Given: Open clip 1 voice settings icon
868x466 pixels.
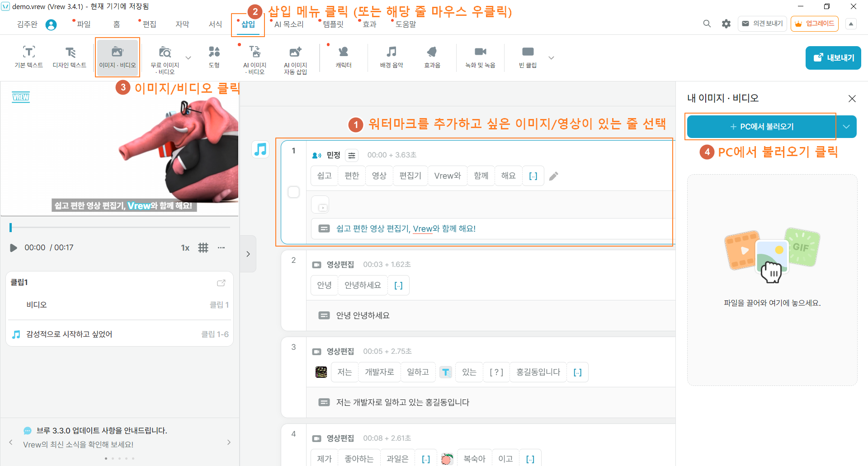Looking at the screenshot, I should tap(352, 155).
